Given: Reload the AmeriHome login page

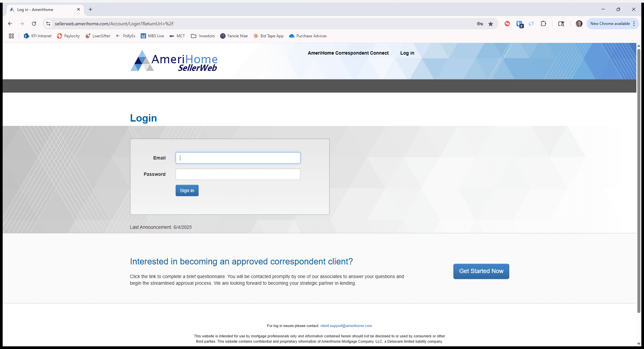Looking at the screenshot, I should (34, 24).
